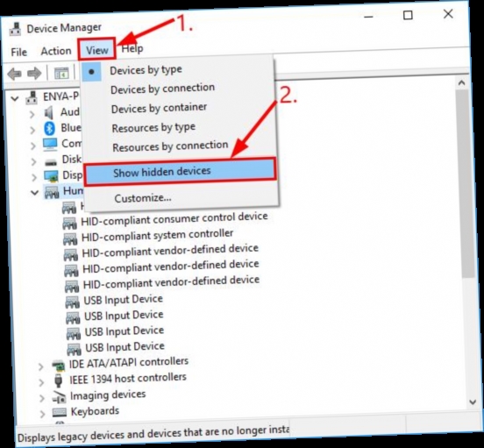Image resolution: width=484 pixels, height=448 pixels.
Task: Click the vertical scrollbar thumb
Action: (465, 184)
